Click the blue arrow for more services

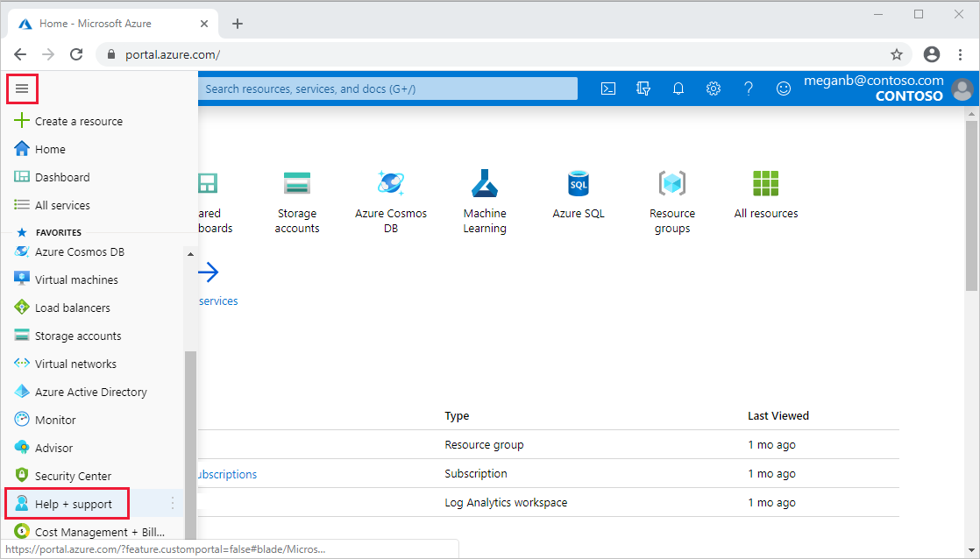point(209,272)
